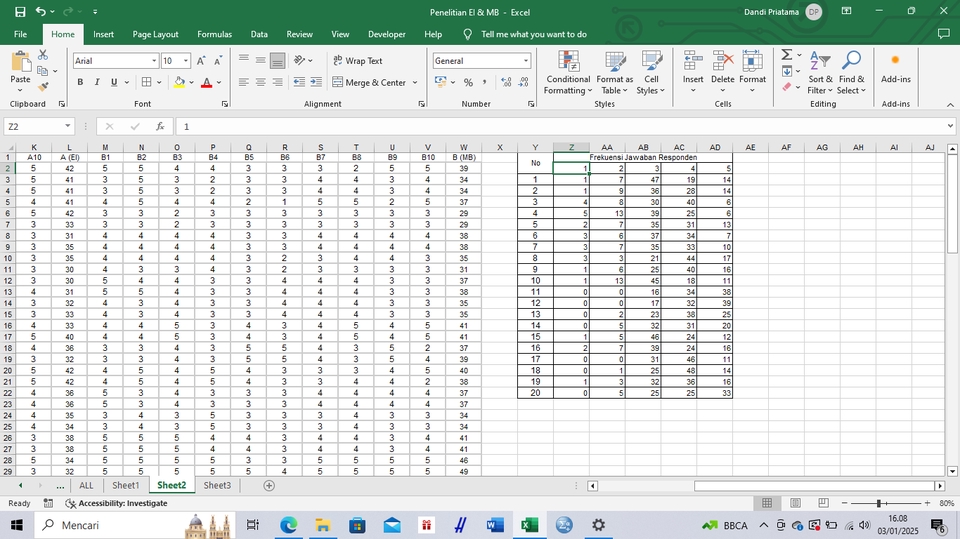Image resolution: width=960 pixels, height=539 pixels.
Task: Click Format as Table button
Action: coord(615,73)
